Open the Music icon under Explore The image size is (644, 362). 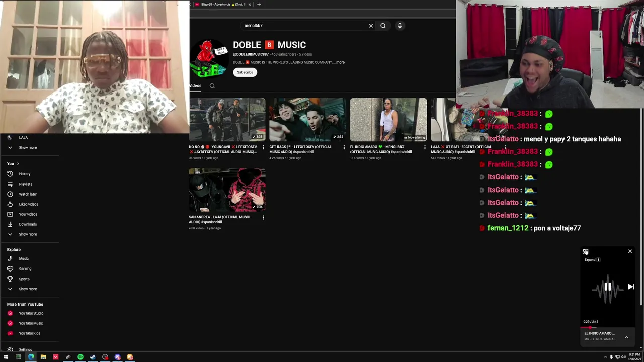(x=10, y=258)
